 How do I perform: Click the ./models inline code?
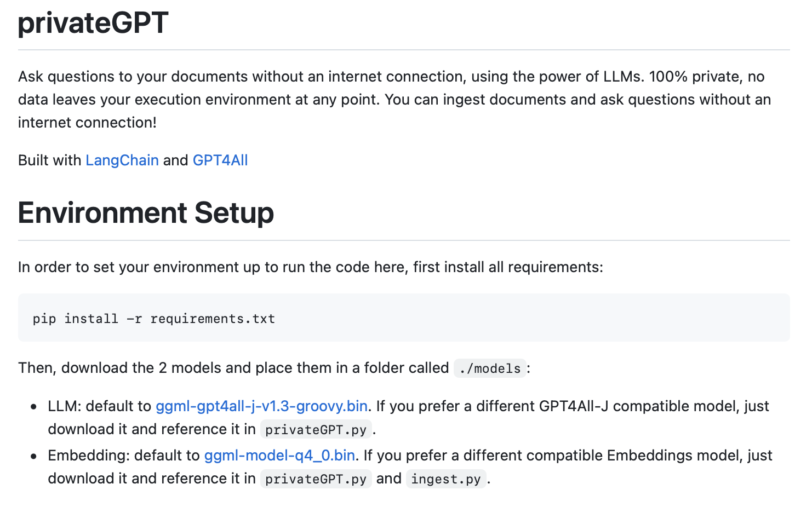490,368
